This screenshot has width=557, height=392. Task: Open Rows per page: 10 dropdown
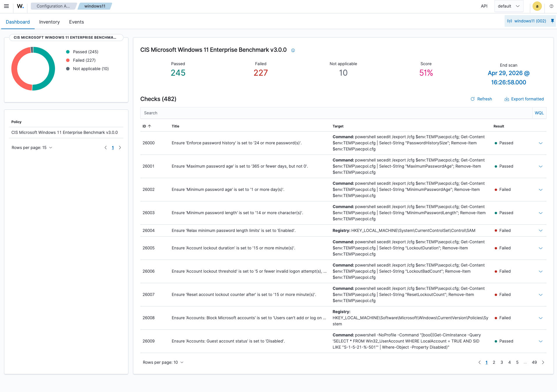pyautogui.click(x=163, y=362)
